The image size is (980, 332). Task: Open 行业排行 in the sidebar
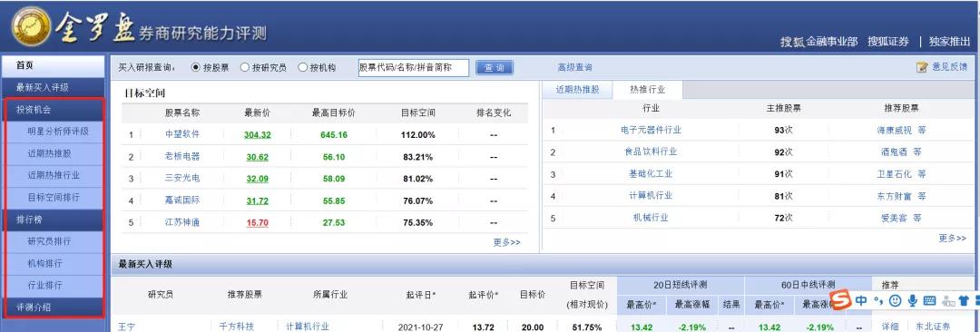54,285
